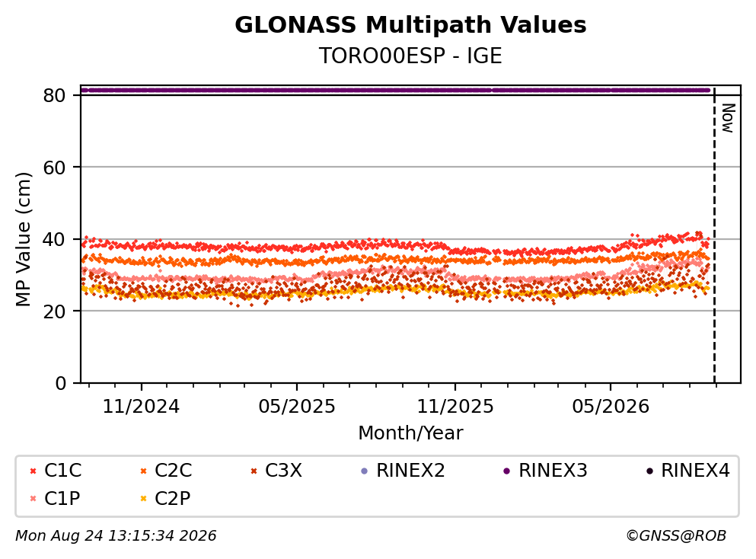Viewport: 756px width, 559px height.
Task: Click the 11/2024 tick label
Action: 141,407
